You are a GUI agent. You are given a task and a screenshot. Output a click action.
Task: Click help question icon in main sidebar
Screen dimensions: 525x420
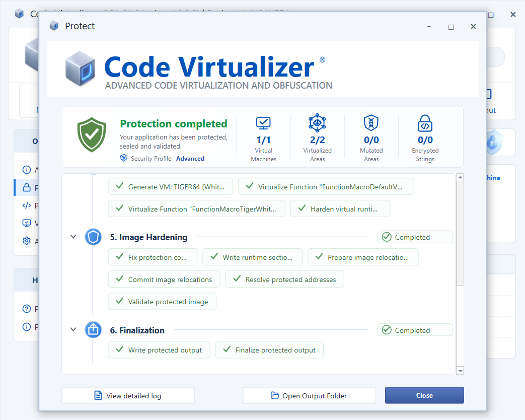coord(27,309)
